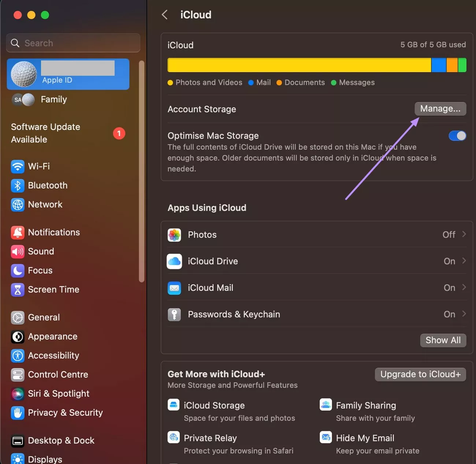Click the Focus moon icon

(x=18, y=270)
